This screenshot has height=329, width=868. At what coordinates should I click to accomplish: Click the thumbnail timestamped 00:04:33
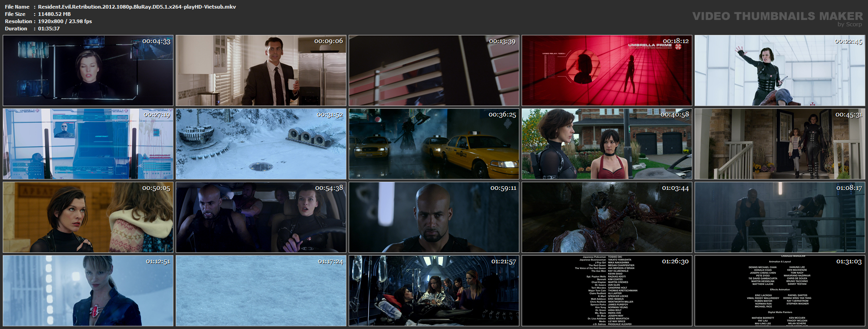88,71
